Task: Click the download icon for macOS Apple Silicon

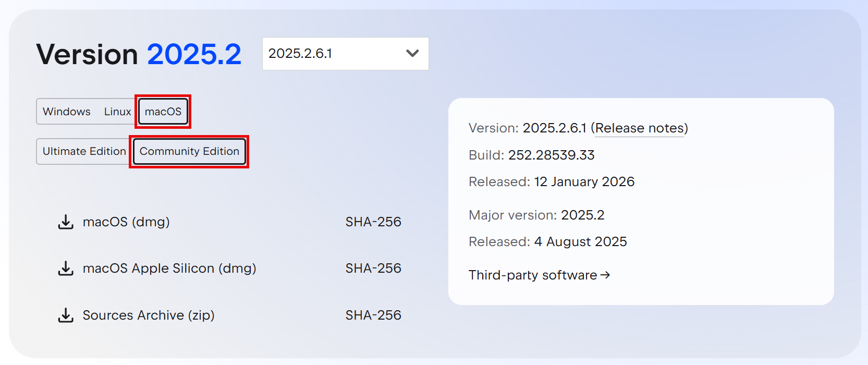Action: pos(66,269)
